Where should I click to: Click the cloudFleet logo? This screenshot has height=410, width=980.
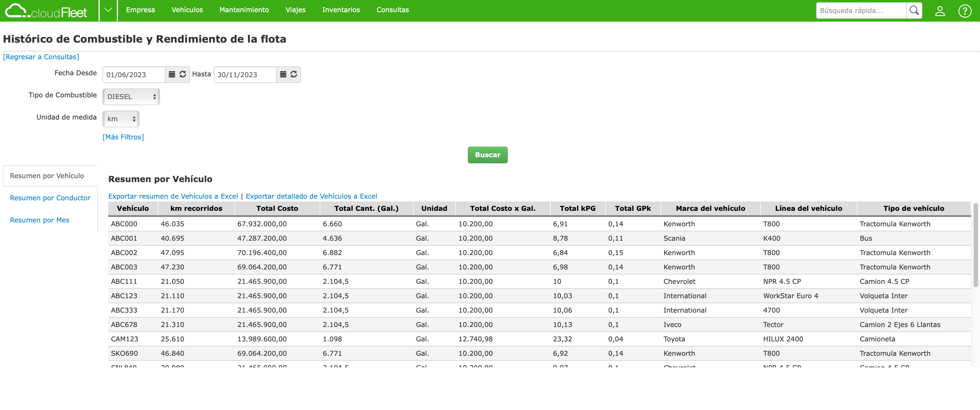click(46, 11)
